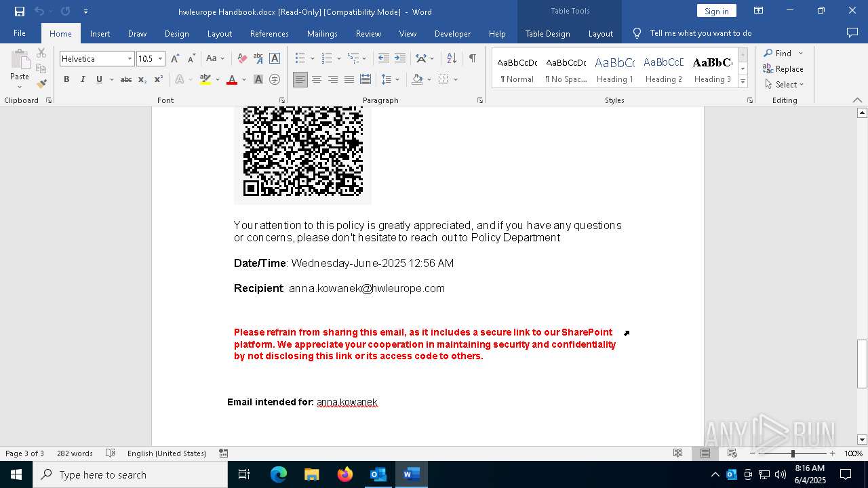
Task: Open the font name dropdown
Action: click(130, 59)
